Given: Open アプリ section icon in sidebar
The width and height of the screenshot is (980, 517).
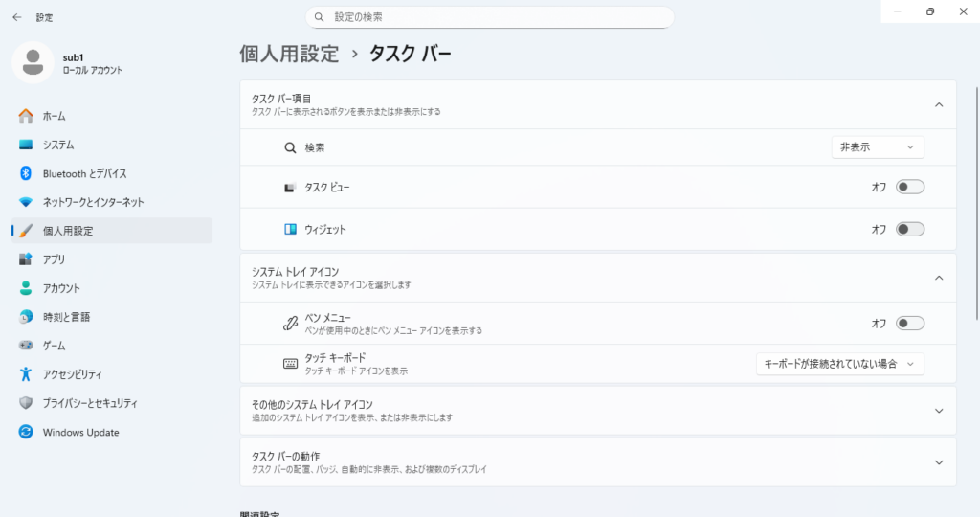Looking at the screenshot, I should pos(26,259).
